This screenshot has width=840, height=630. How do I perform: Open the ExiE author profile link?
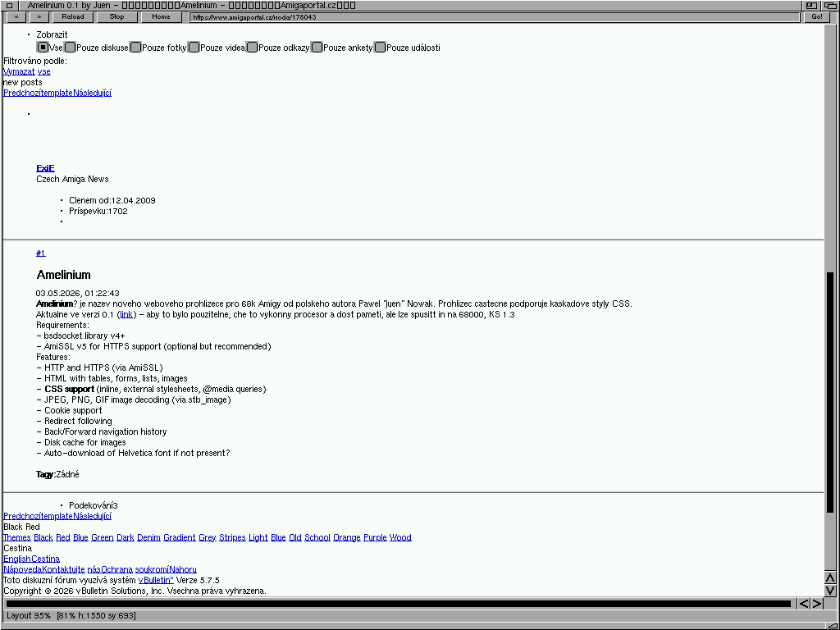point(46,168)
